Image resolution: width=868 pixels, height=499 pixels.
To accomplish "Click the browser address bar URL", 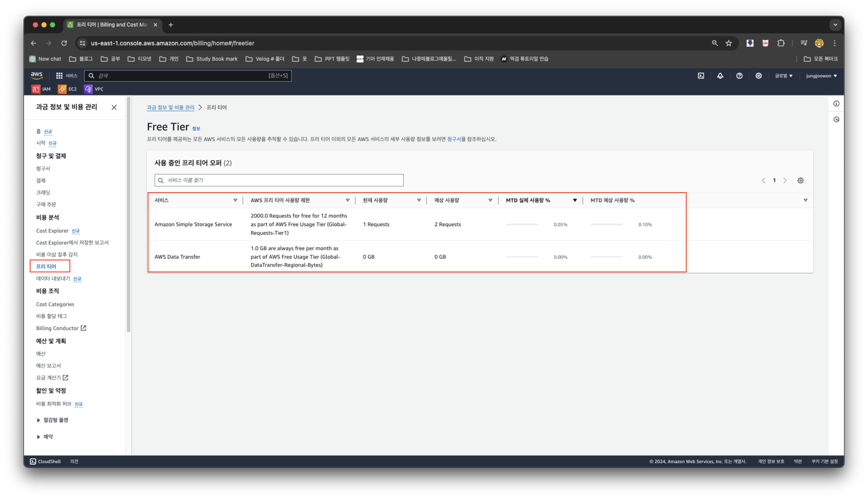I will (x=172, y=43).
